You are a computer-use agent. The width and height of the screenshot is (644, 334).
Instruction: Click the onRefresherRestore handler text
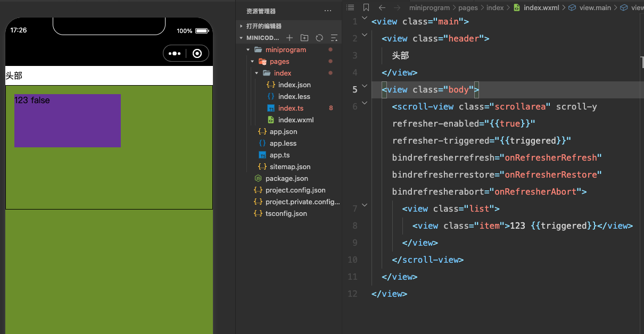click(x=550, y=174)
